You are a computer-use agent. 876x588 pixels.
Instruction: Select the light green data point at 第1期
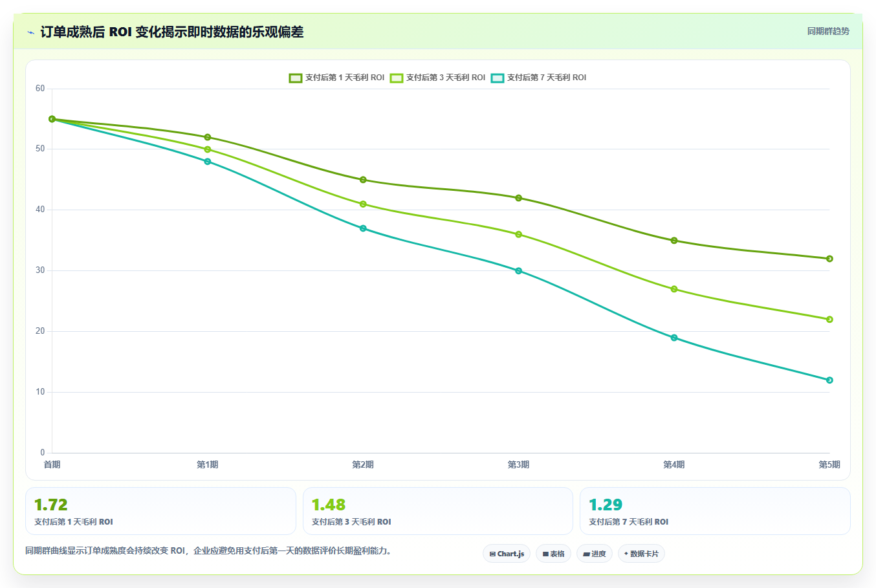(208, 149)
